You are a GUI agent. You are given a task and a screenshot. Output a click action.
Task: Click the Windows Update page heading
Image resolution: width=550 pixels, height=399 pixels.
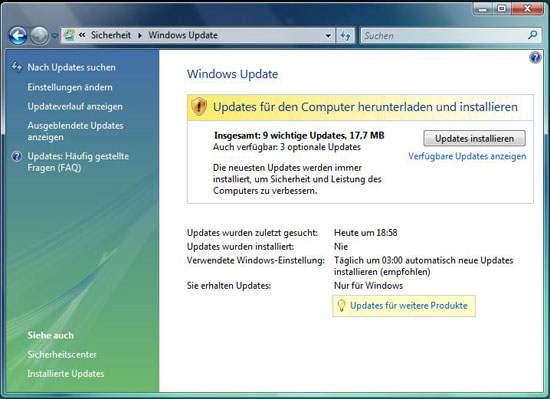pyautogui.click(x=232, y=74)
